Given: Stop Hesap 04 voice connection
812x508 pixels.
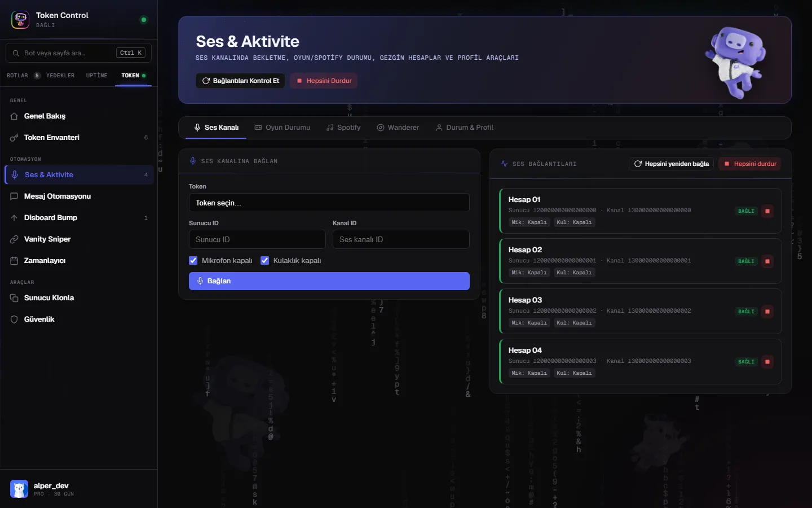Looking at the screenshot, I should [x=767, y=362].
